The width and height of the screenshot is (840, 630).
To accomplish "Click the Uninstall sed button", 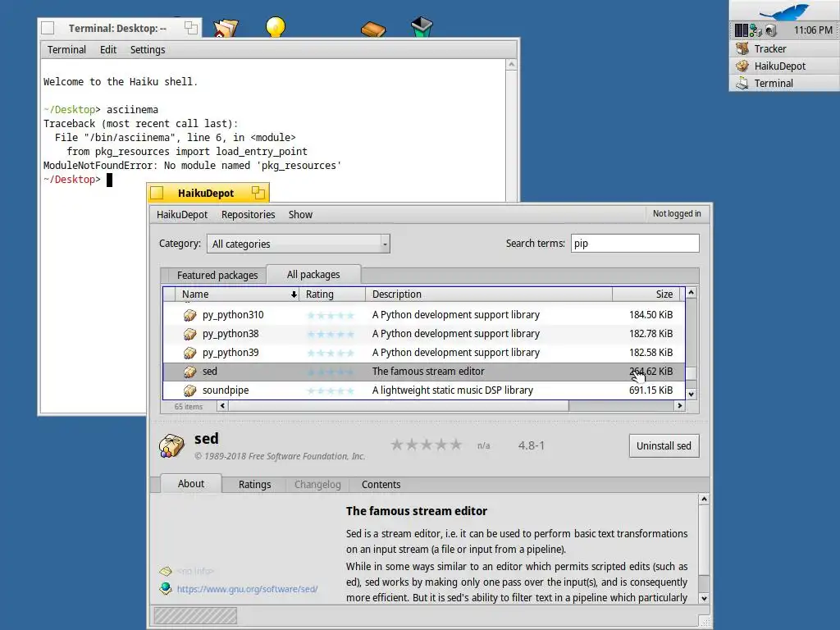I will [x=664, y=445].
